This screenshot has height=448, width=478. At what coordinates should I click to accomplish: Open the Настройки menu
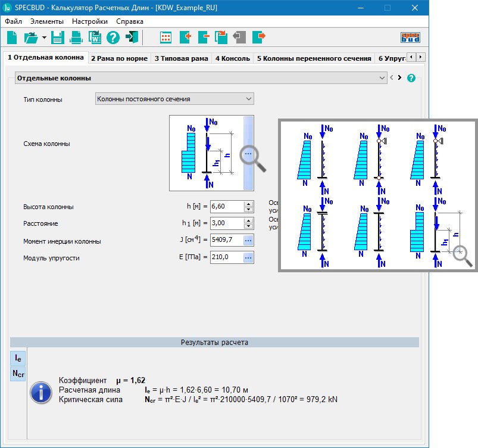pos(90,21)
